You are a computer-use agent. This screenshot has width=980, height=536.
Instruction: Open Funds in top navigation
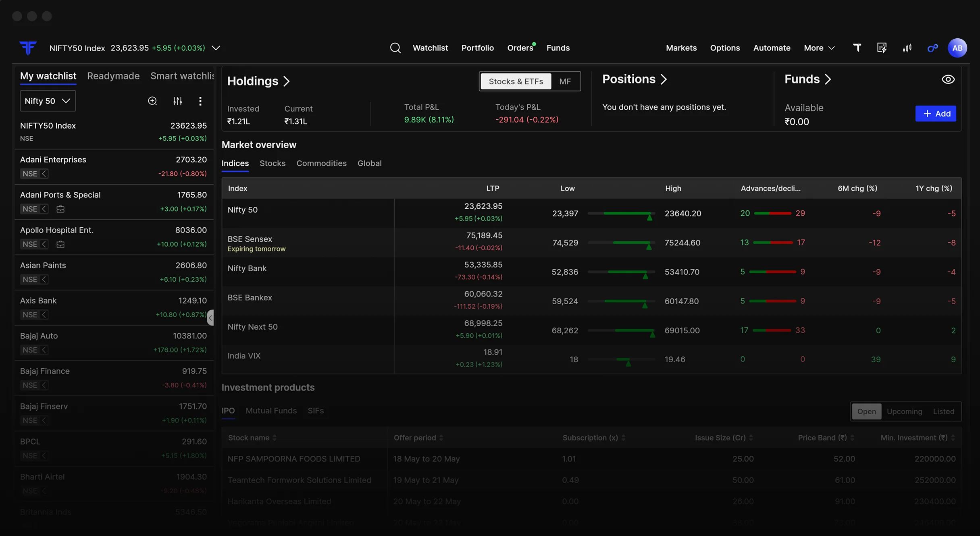click(x=558, y=48)
